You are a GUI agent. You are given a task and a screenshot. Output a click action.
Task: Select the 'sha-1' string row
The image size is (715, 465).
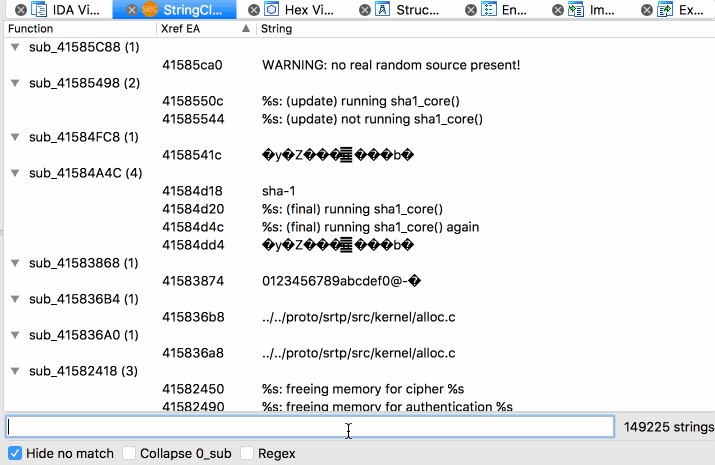[279, 191]
